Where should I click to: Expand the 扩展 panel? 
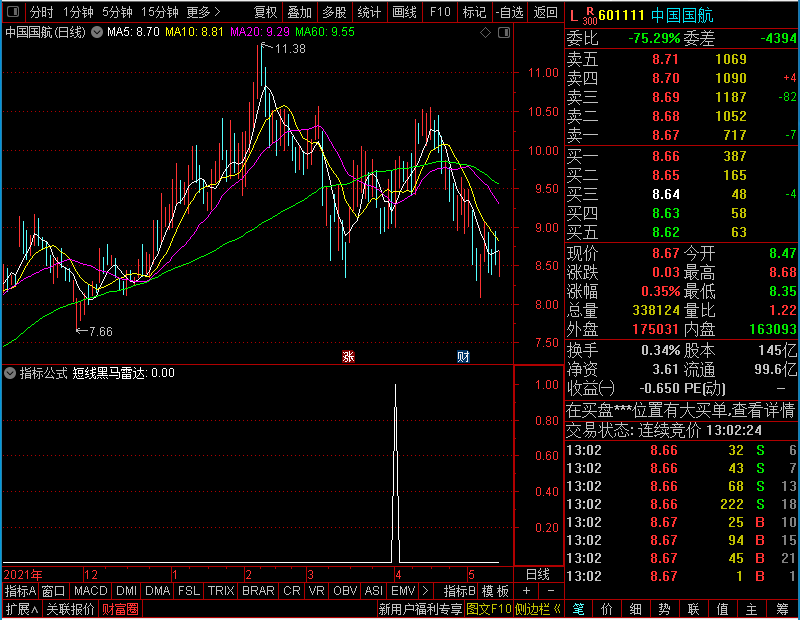click(21, 609)
